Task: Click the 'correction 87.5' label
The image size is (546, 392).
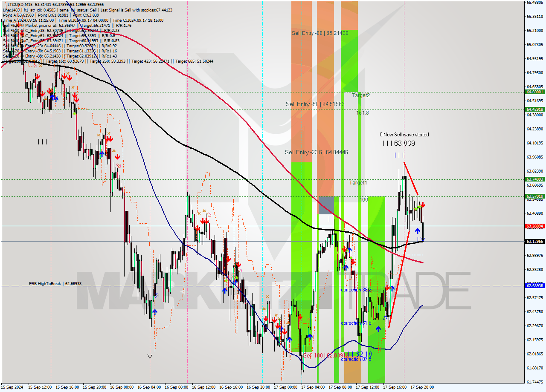Action: click(357, 359)
